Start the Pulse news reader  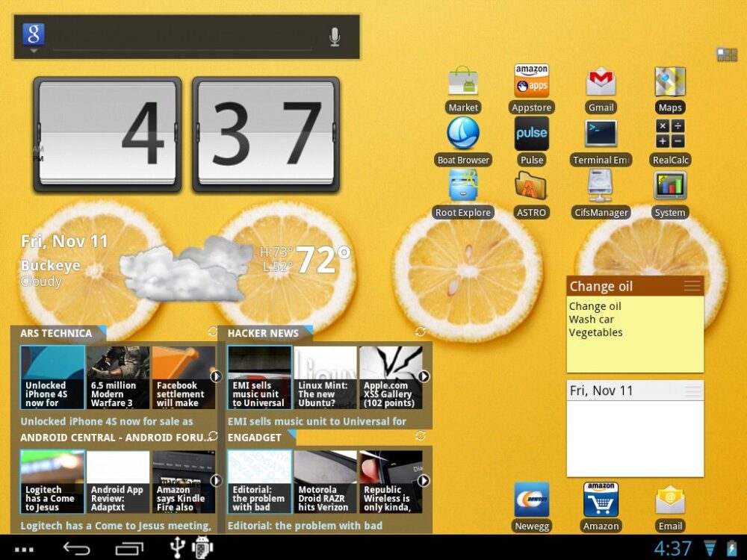[x=531, y=134]
